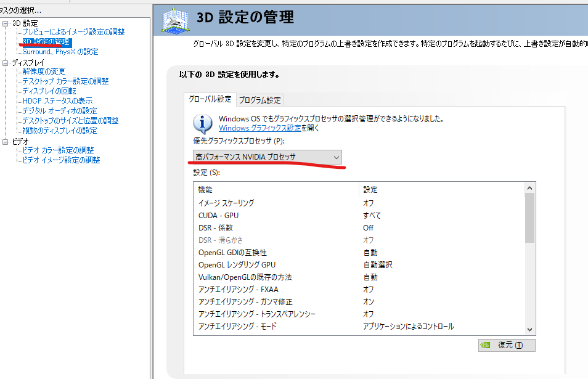Select the Vulkan/OpenGLの既存の方法 row
The width and height of the screenshot is (588, 379).
click(x=359, y=277)
